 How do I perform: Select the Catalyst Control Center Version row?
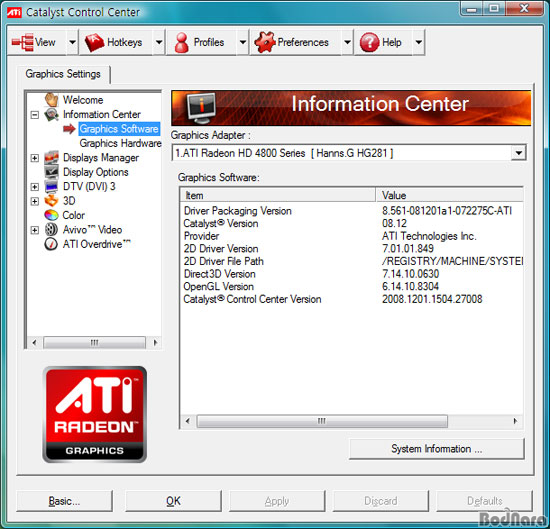pyautogui.click(x=351, y=299)
